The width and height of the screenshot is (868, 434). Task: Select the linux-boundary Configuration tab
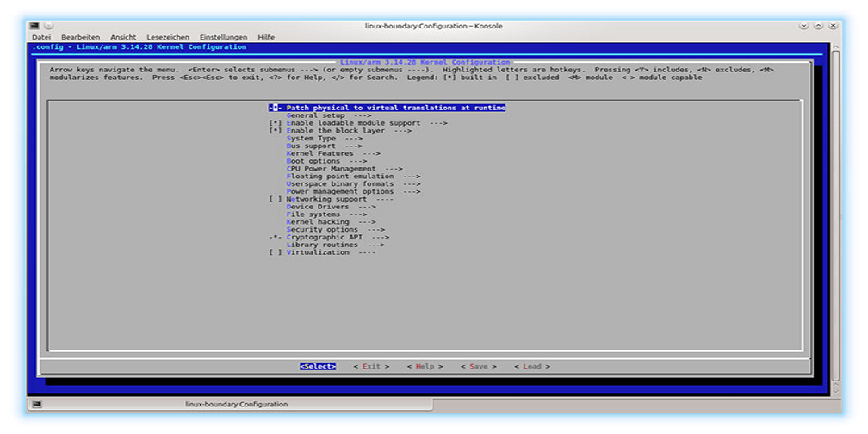[236, 404]
